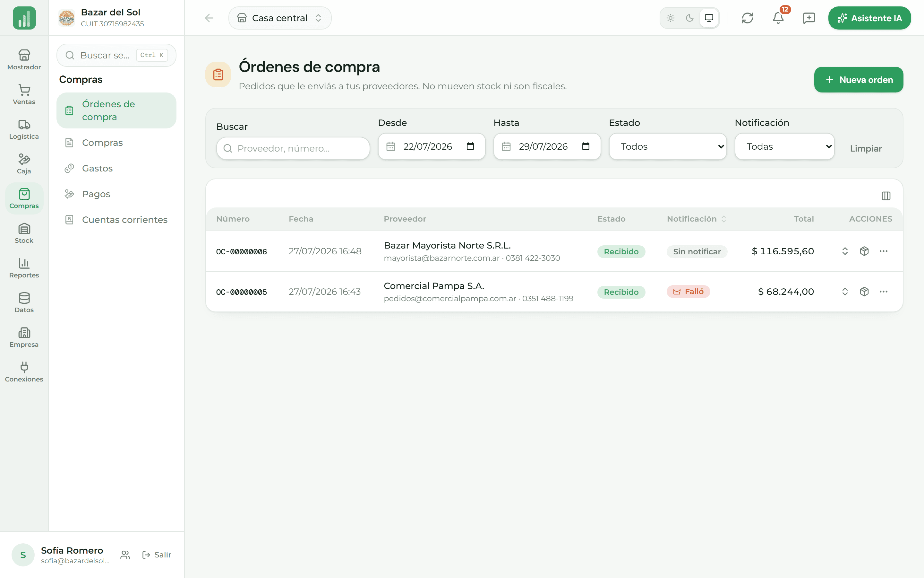
Task: Click the Falló notification badge
Action: point(688,292)
